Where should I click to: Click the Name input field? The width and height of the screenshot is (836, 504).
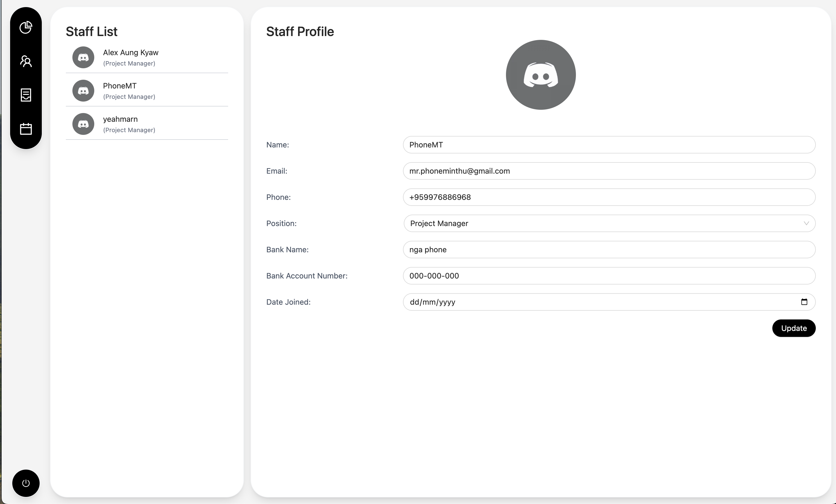(609, 145)
